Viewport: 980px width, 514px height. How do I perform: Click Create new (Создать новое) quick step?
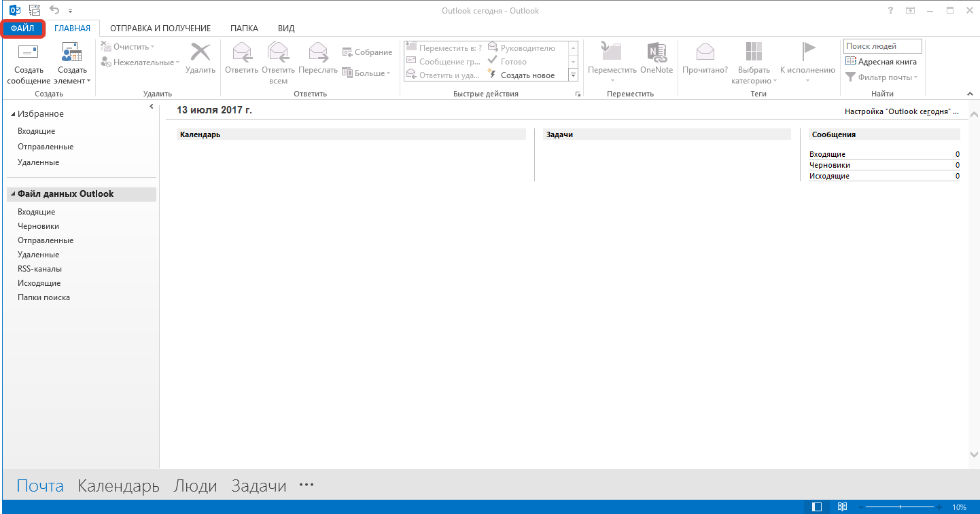(521, 75)
